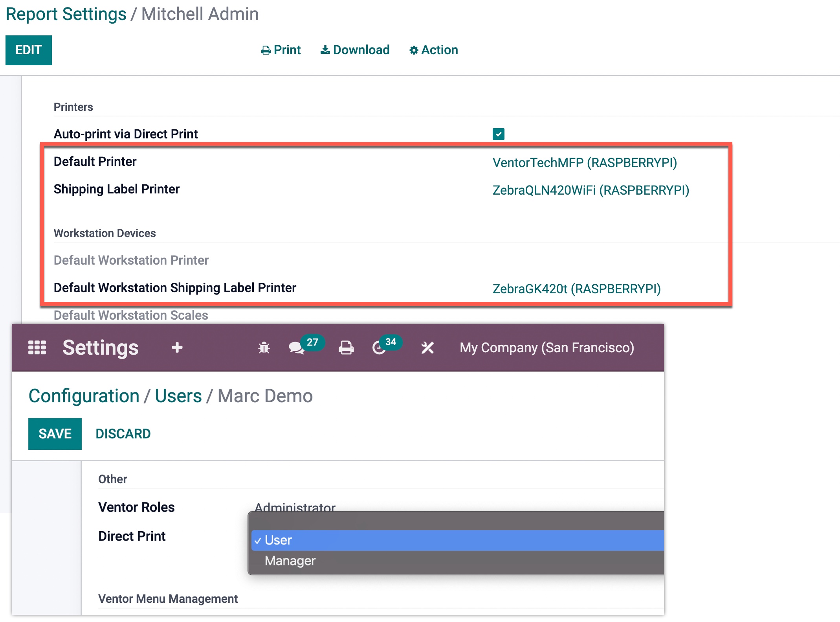Go to Users breadcrumb link
Screen dimensions: 840x622
pos(178,396)
